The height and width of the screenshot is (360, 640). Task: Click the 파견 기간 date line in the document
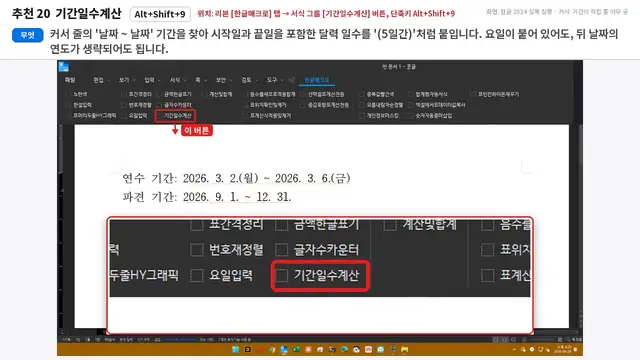pyautogui.click(x=207, y=197)
